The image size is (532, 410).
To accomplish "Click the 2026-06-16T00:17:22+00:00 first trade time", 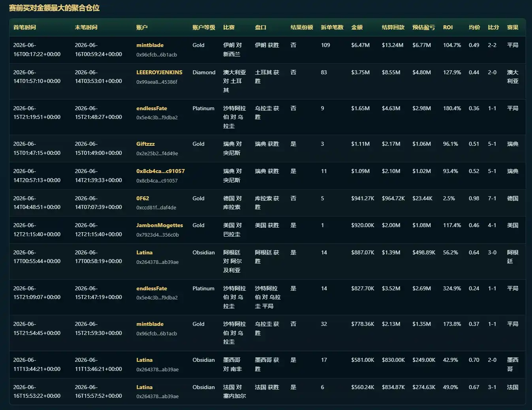I will coord(37,49).
